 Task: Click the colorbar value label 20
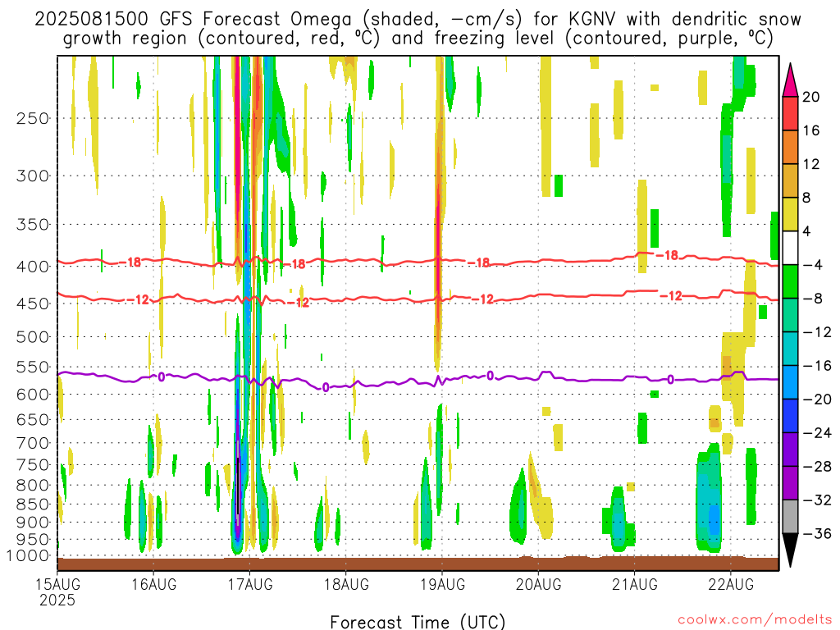click(810, 97)
